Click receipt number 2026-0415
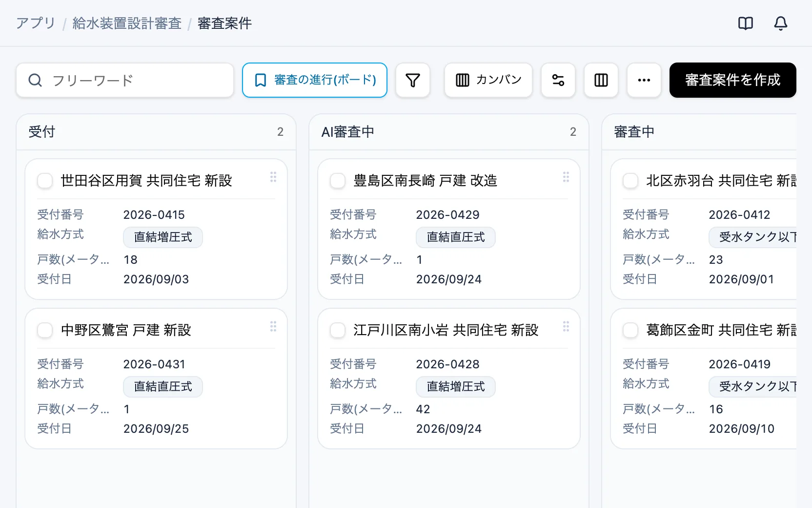812x508 pixels. [x=154, y=215]
